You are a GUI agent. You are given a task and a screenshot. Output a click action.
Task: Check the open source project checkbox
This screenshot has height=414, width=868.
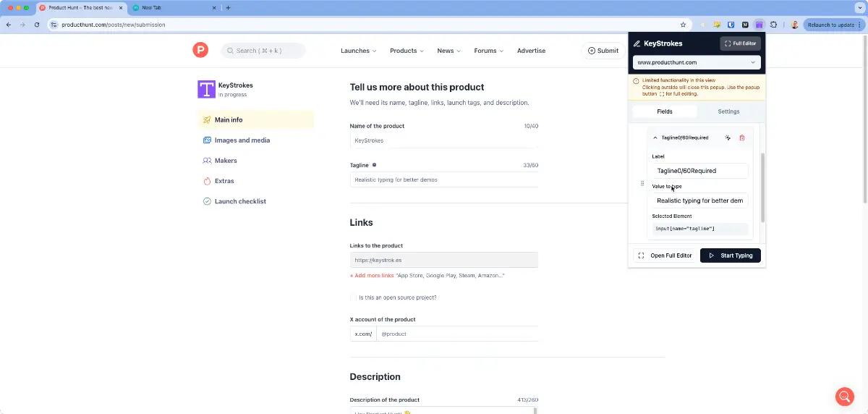354,297
